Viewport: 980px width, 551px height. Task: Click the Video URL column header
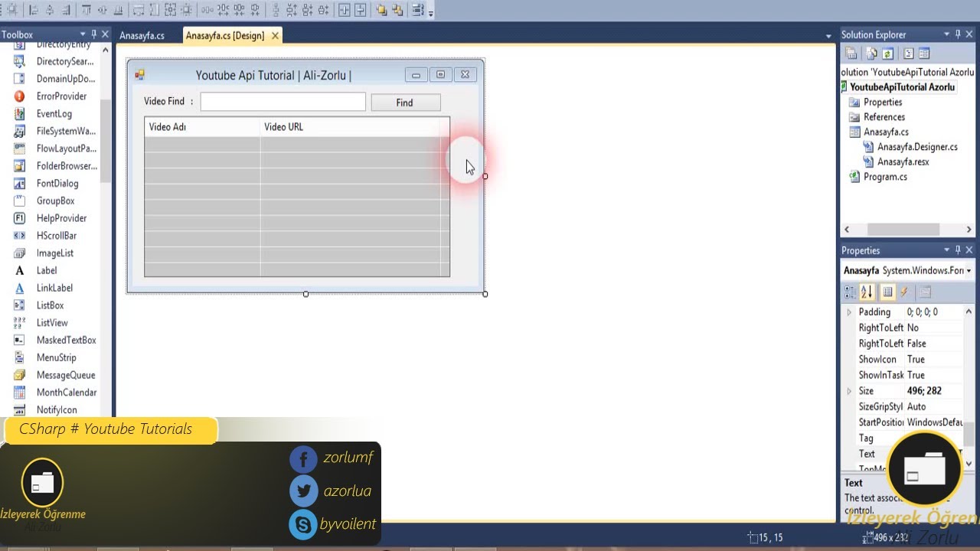pos(351,127)
